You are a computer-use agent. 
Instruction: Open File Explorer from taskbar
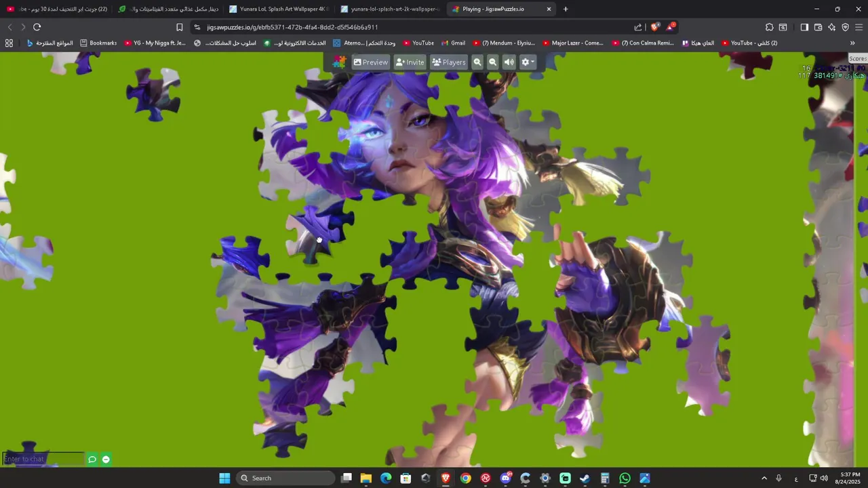366,478
